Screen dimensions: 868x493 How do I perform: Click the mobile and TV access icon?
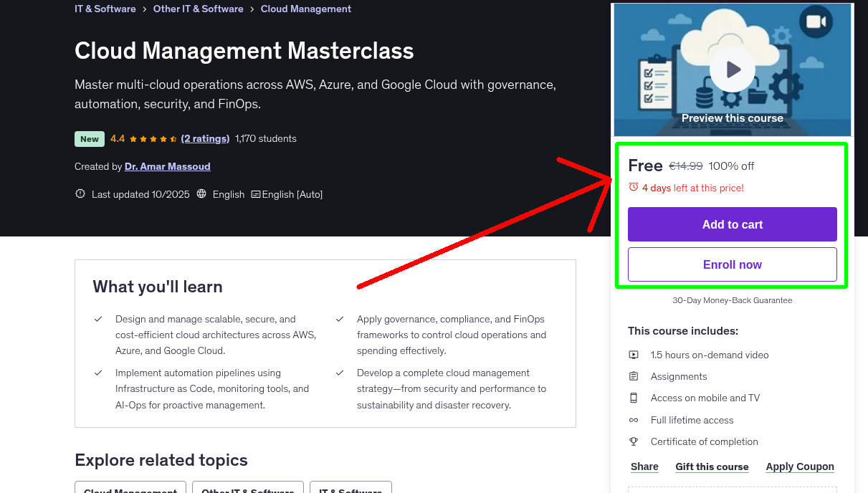pos(634,398)
